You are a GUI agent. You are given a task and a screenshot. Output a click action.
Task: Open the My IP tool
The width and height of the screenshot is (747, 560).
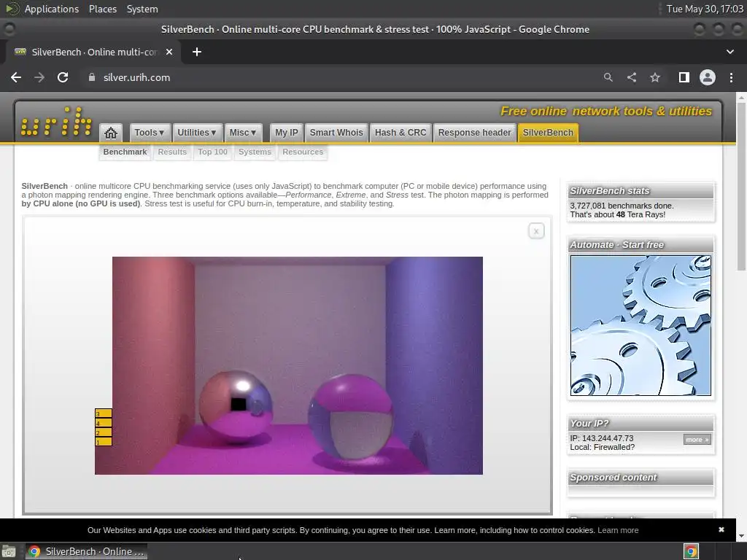tap(286, 133)
